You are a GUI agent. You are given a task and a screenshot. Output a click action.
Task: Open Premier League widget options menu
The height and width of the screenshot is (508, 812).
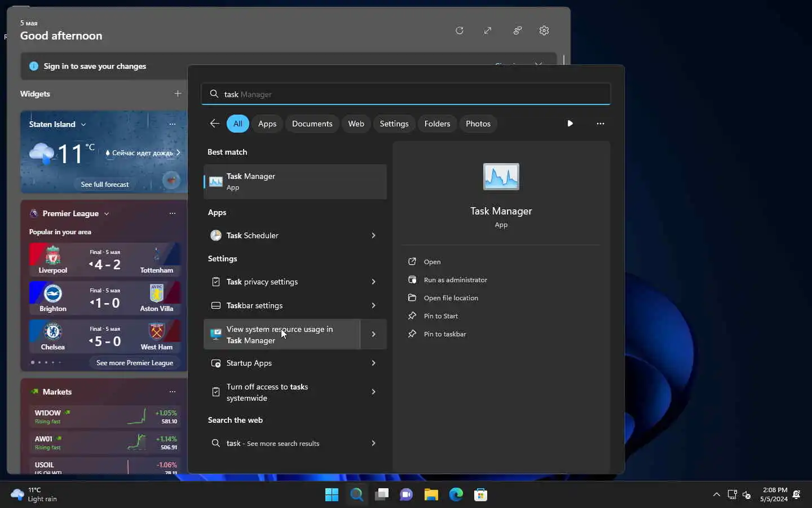coord(173,213)
